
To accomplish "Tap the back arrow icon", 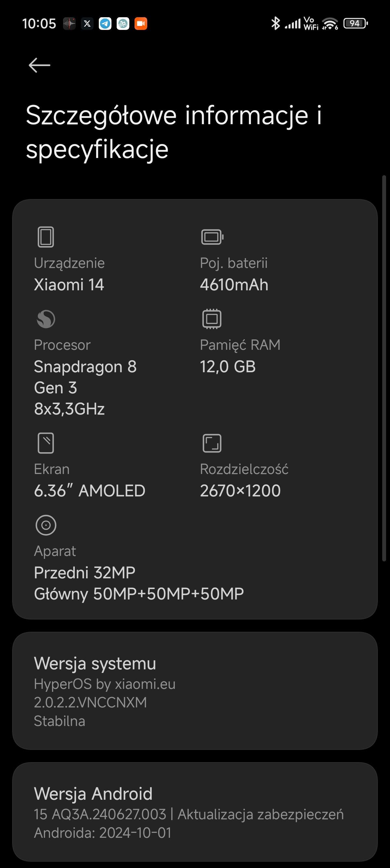I will click(39, 65).
